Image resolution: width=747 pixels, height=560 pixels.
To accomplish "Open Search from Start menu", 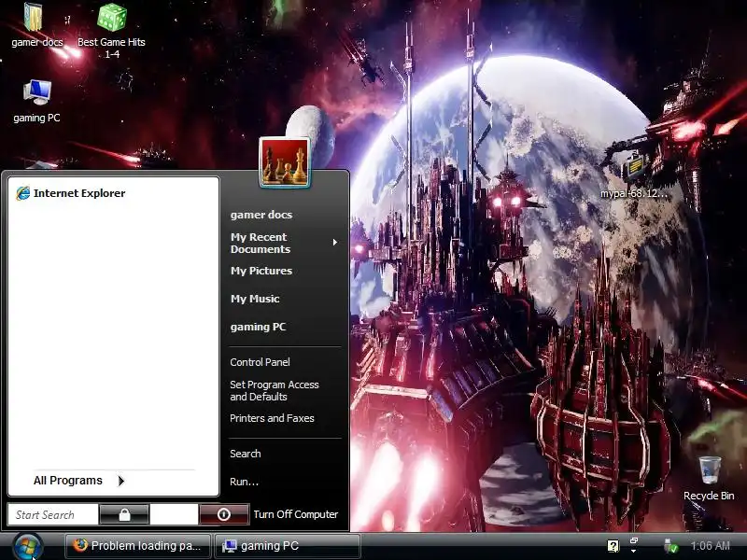I will point(246,454).
